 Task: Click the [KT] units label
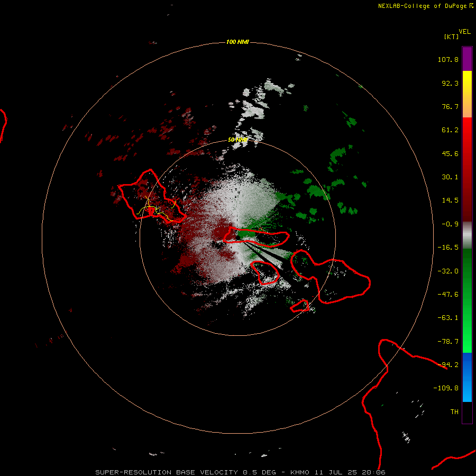pyautogui.click(x=452, y=36)
